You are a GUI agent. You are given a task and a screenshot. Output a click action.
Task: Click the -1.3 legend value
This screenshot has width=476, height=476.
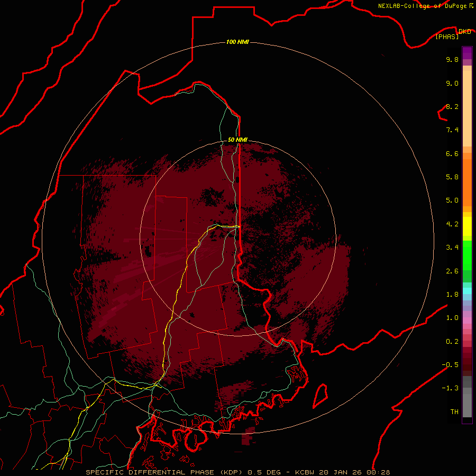point(450,388)
